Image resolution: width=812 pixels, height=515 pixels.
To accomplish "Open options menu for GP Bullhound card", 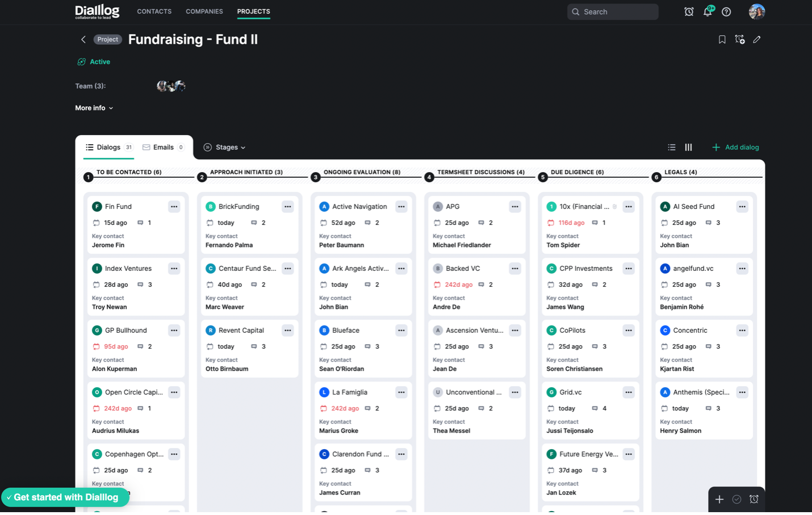I will [x=174, y=330].
